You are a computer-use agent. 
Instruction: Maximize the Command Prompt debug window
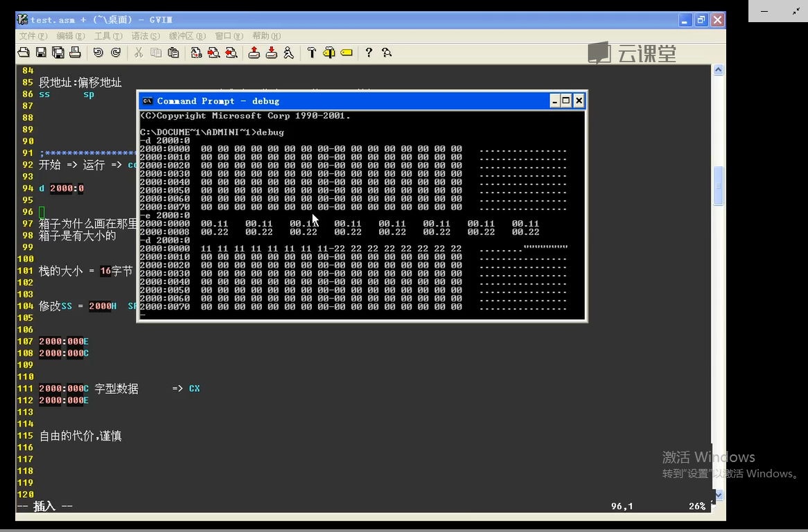(565, 101)
